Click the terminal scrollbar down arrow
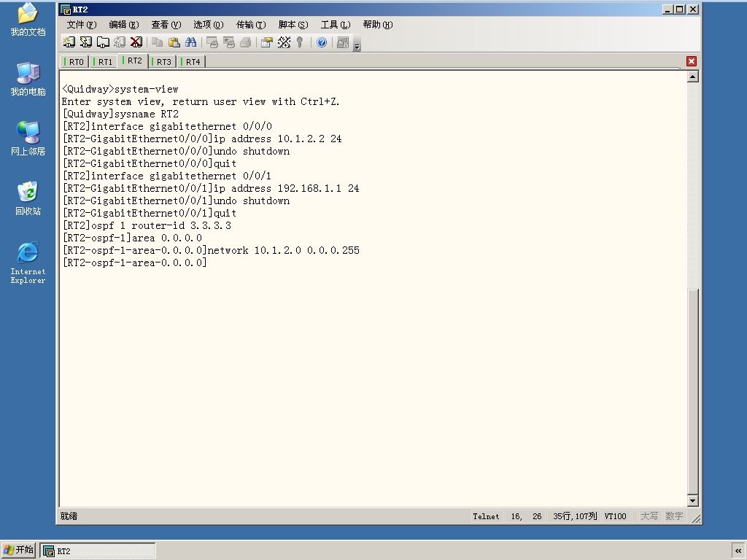Screen dimensions: 747x560 [693, 500]
